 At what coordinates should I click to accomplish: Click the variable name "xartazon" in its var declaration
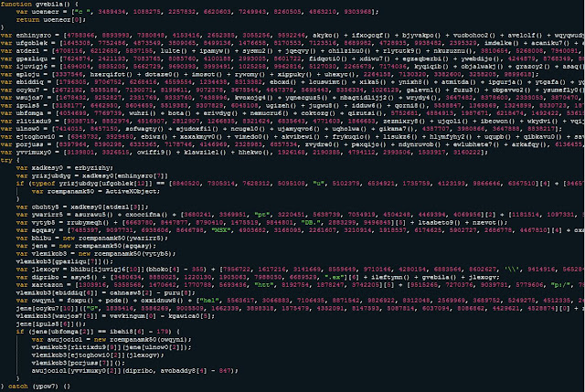[48, 285]
